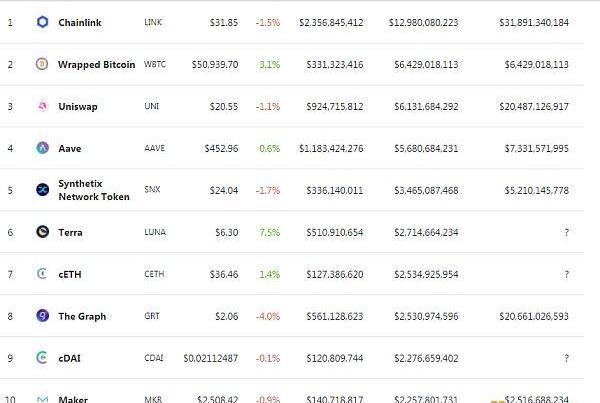Click Terra's 7.5% change value
The height and width of the screenshot is (403, 600).
[x=270, y=232]
